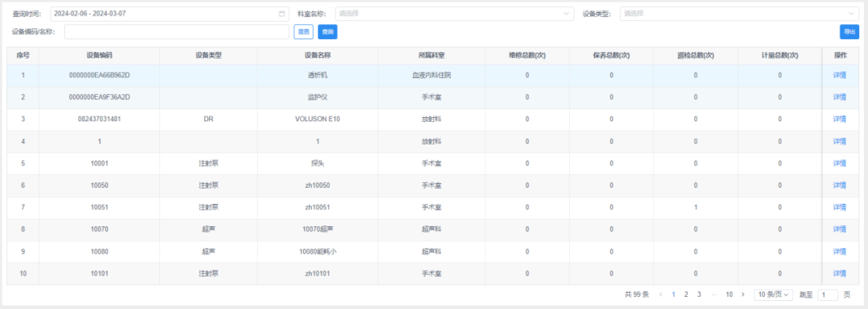Open 详情 for device 10101
The image size is (868, 309).
pyautogui.click(x=840, y=273)
